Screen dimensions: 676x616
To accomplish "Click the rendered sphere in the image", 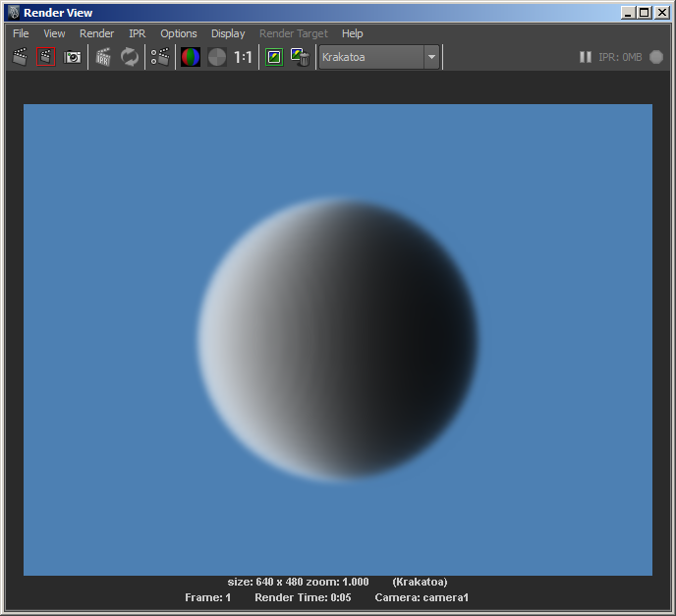I will tap(339, 339).
